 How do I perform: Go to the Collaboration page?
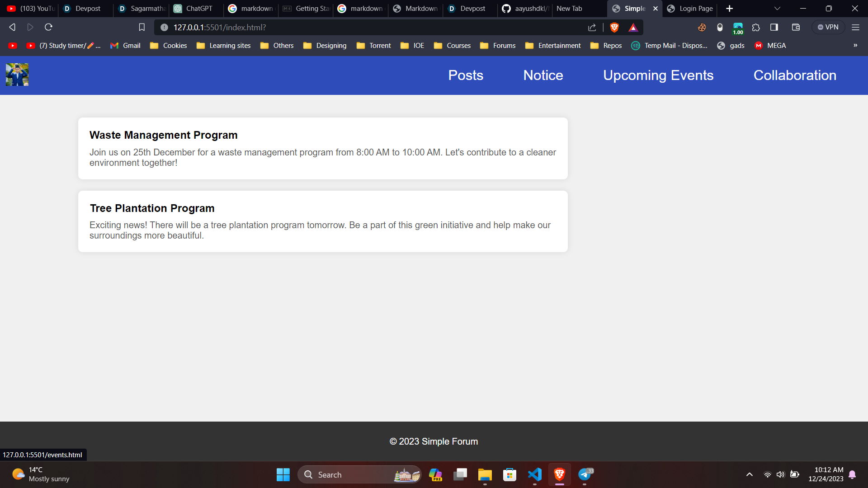794,75
